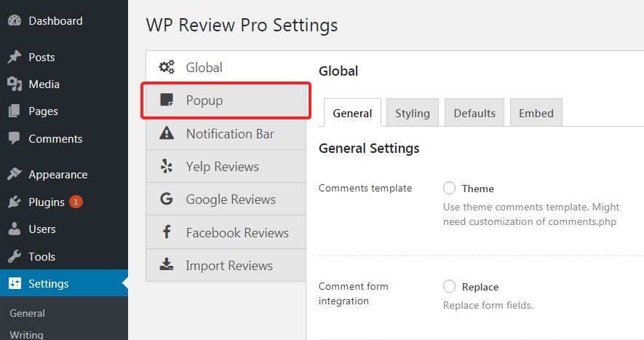
Task: Click the Tools wrench icon
Action: tap(15, 256)
